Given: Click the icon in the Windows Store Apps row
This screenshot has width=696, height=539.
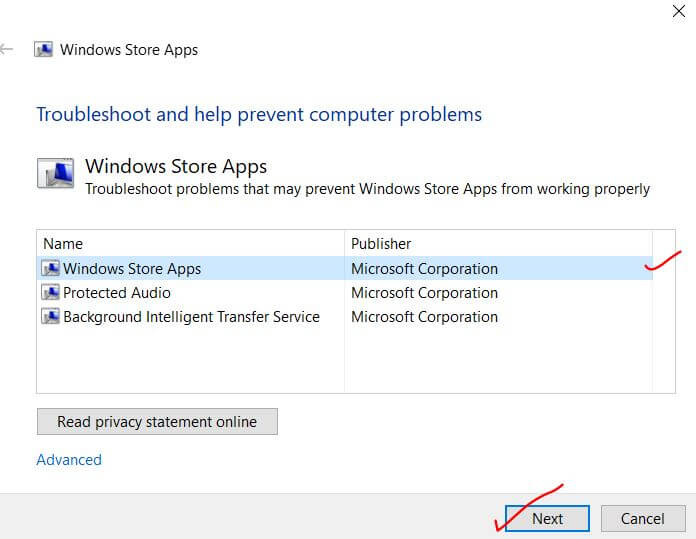Looking at the screenshot, I should click(50, 268).
